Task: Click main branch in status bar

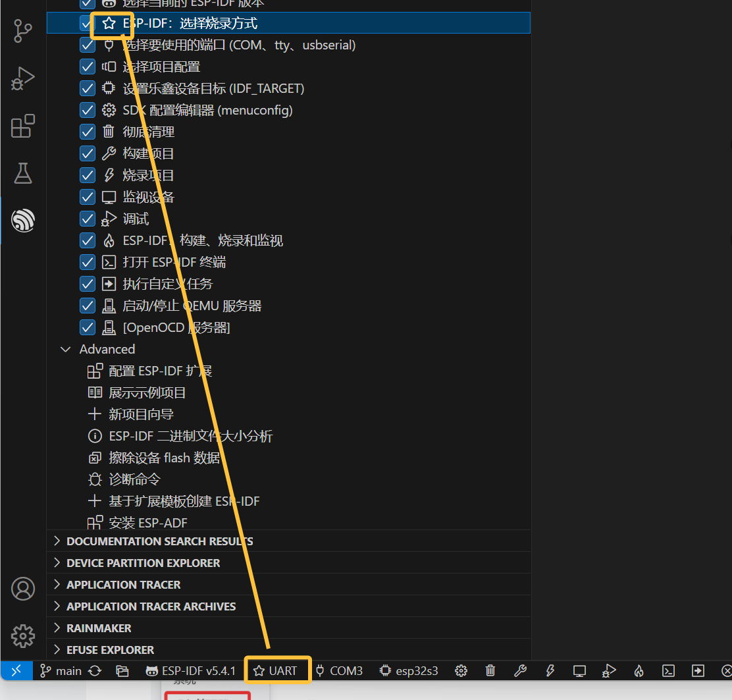Action: (x=61, y=671)
